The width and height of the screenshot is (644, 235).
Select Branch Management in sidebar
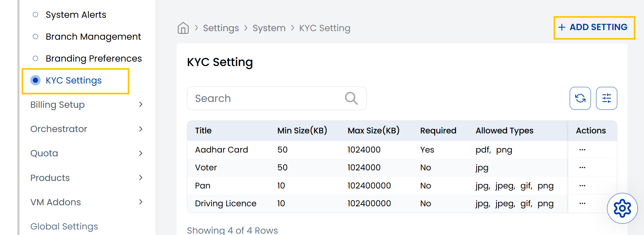93,37
